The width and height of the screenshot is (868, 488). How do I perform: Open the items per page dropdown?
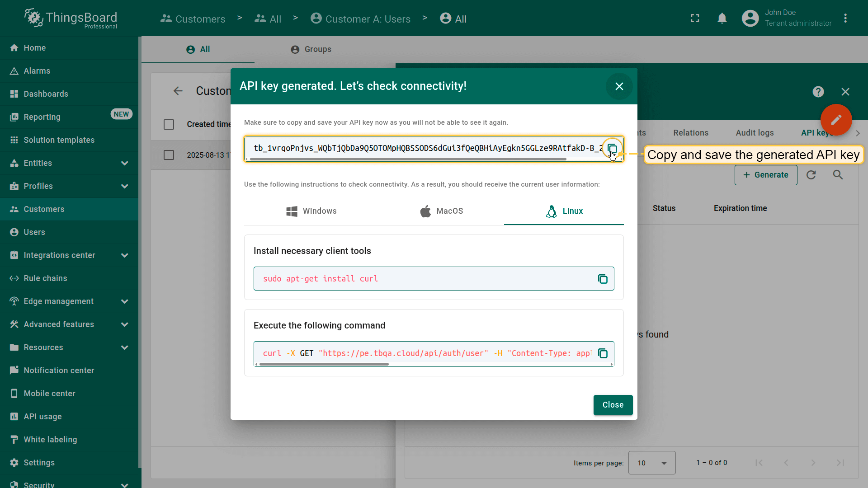(x=651, y=463)
